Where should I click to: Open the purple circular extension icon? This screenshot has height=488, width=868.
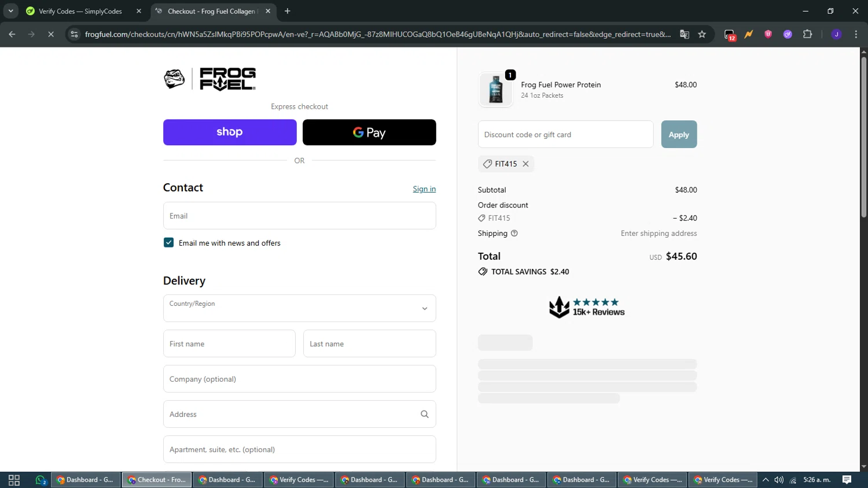[788, 34]
